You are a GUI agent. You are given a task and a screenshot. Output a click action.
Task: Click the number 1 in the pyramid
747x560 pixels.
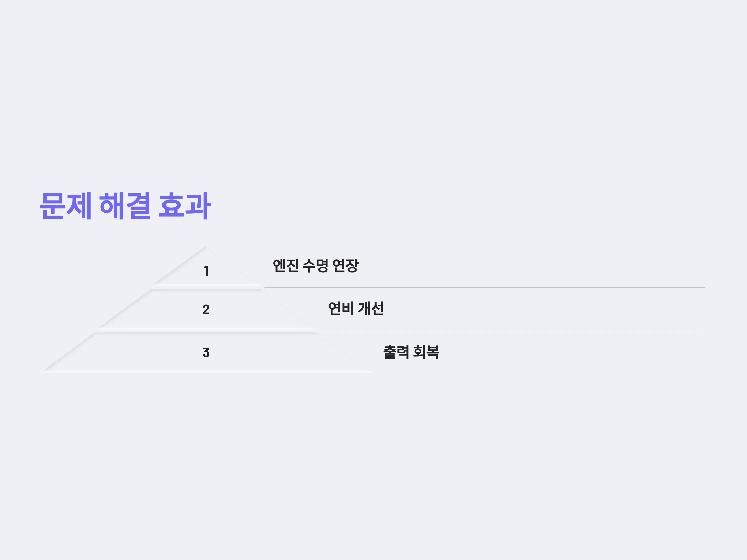tap(206, 271)
